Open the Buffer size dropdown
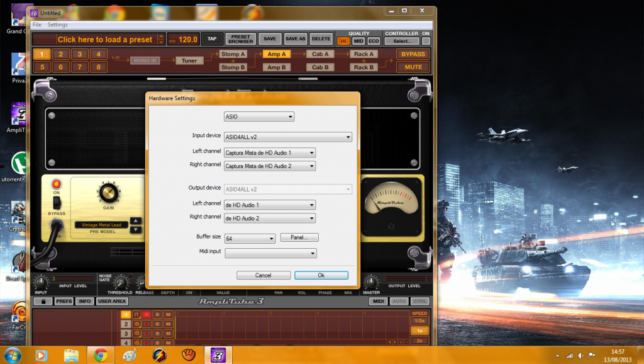Image resolution: width=644 pixels, height=364 pixels. tap(250, 238)
